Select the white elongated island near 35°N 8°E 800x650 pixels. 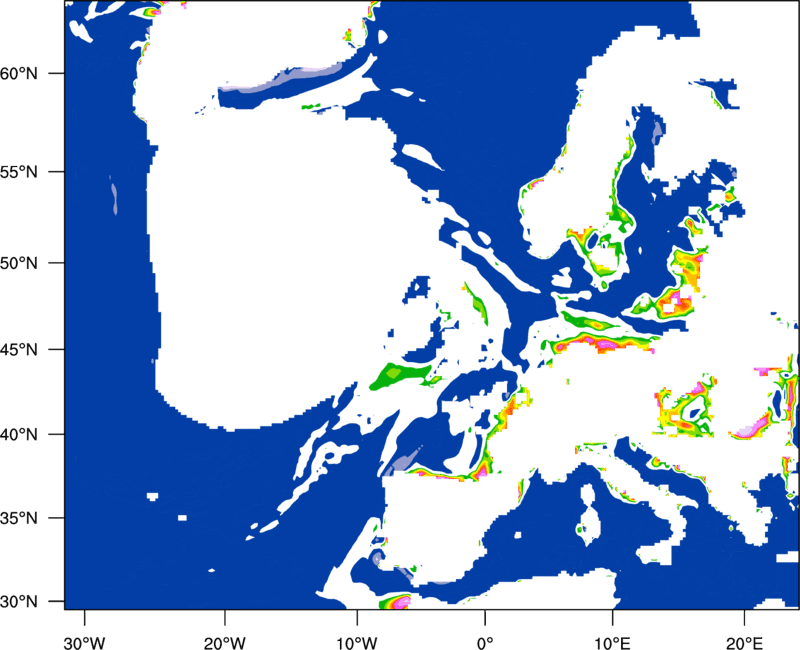coord(588,514)
